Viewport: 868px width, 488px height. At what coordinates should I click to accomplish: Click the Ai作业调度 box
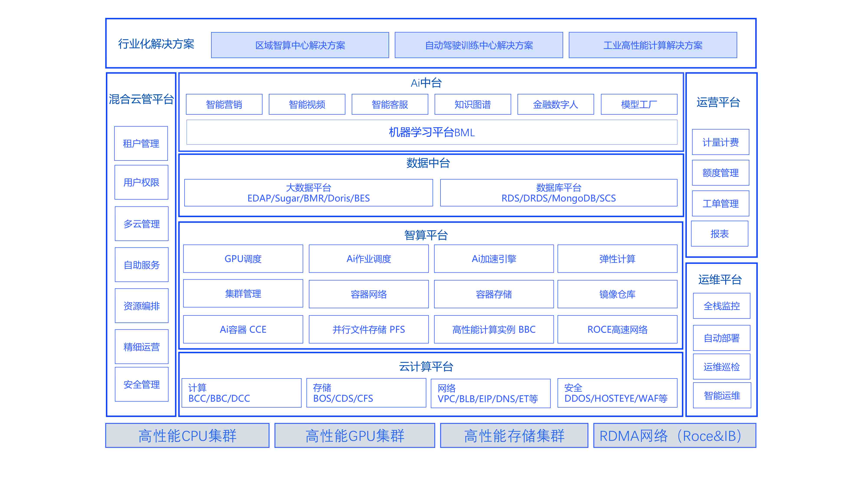(x=369, y=259)
